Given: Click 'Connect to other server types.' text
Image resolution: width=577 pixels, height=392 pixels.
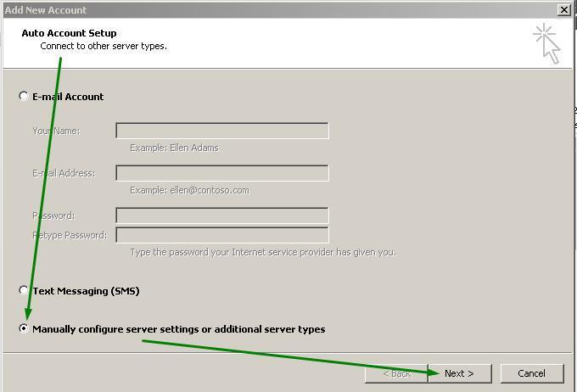Looking at the screenshot, I should coord(104,46).
